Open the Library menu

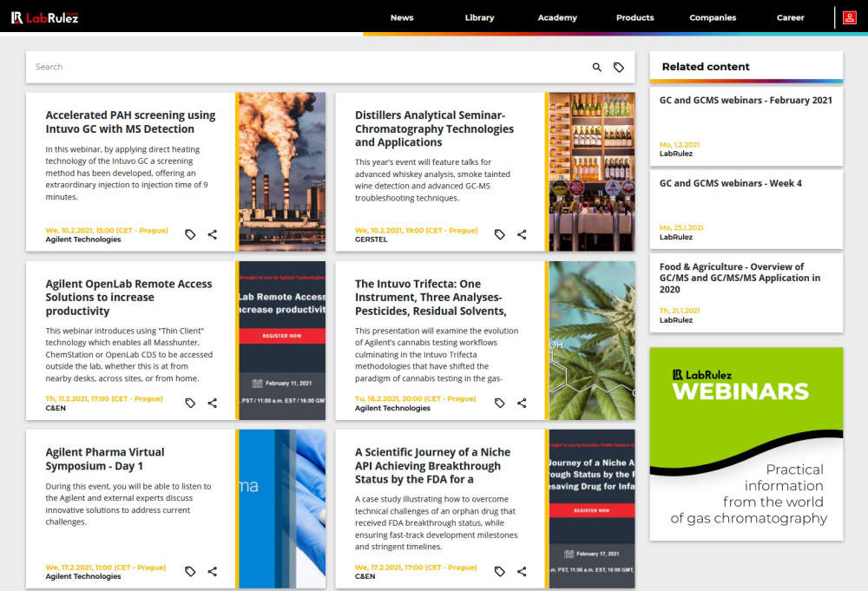(x=479, y=17)
